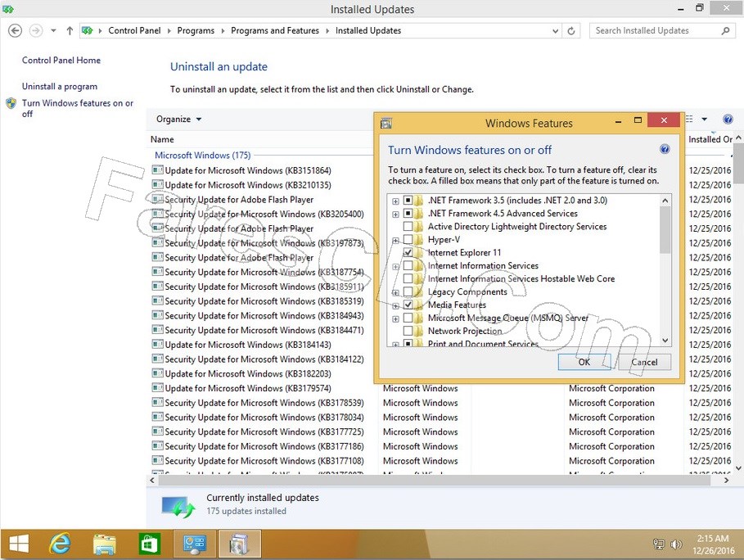Click the Back navigation arrow
The image size is (744, 560).
(x=16, y=31)
